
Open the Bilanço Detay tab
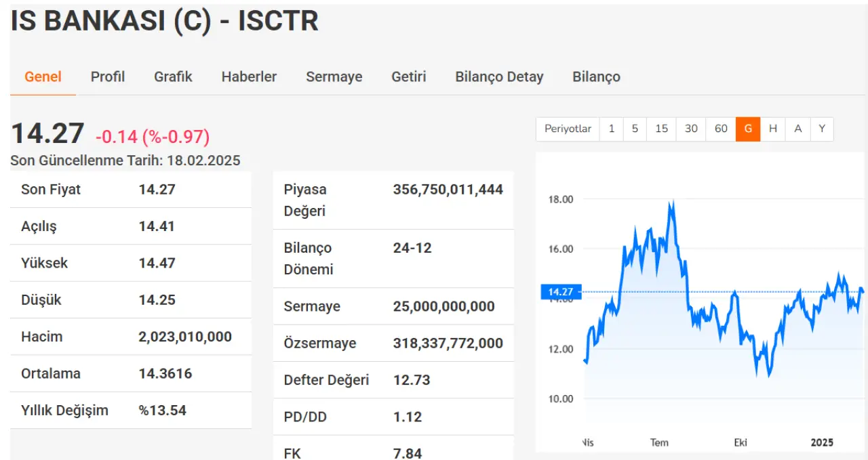point(499,77)
